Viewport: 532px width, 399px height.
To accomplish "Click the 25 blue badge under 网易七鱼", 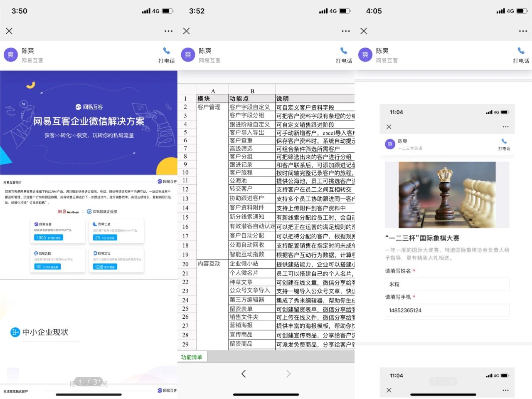I will pyautogui.click(x=105, y=238).
